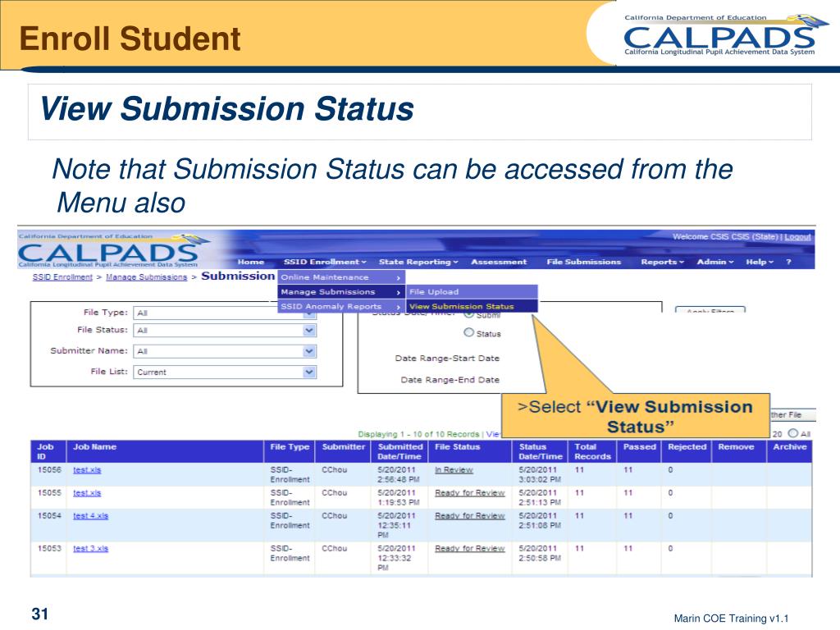
Task: Select the Status radio button
Action: pos(468,333)
